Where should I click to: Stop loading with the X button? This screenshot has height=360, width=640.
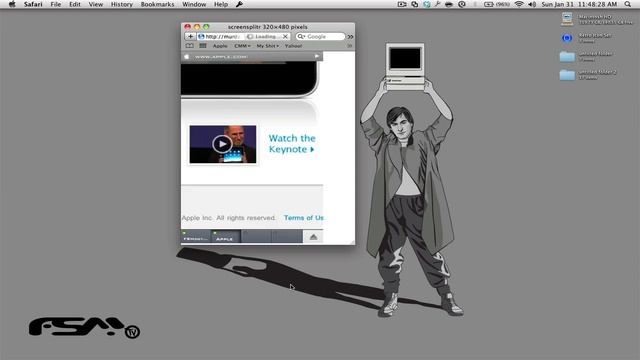coord(285,36)
